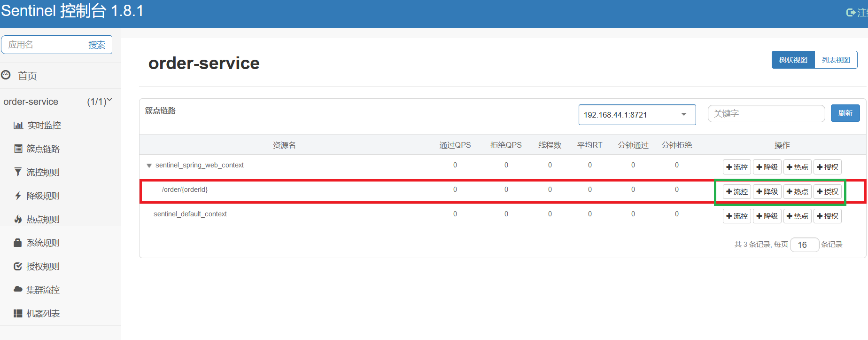Screen dimensions: 868x340
Task: Collapse the order-service app menu chevron
Action: tap(109, 100)
